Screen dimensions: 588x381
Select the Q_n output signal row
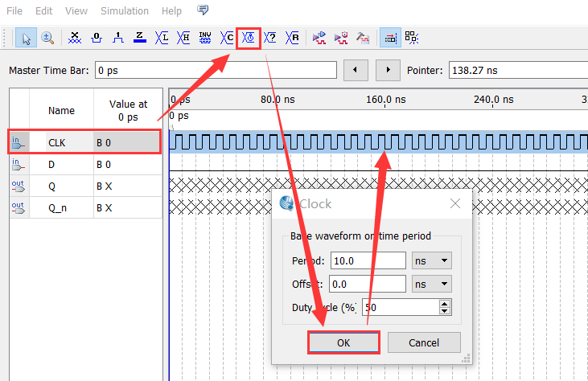(85, 207)
